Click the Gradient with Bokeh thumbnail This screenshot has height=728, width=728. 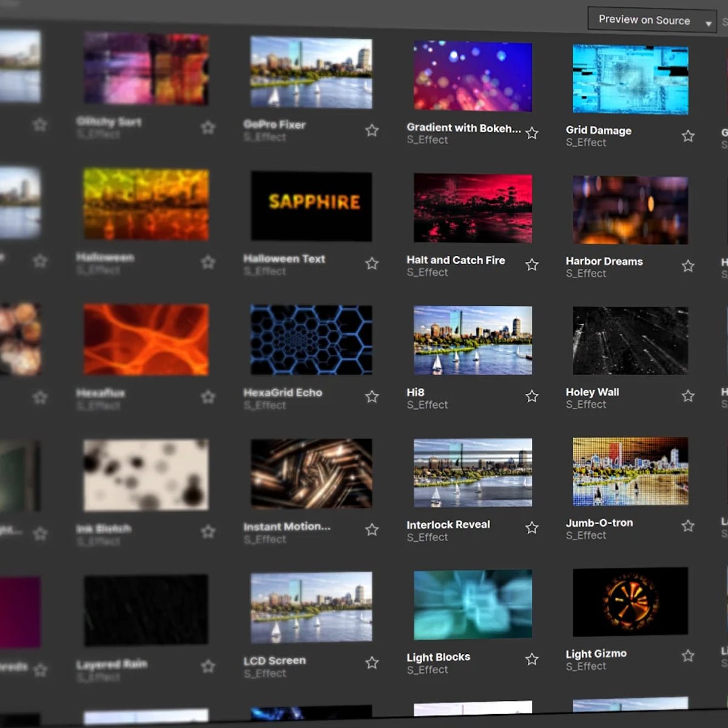473,76
